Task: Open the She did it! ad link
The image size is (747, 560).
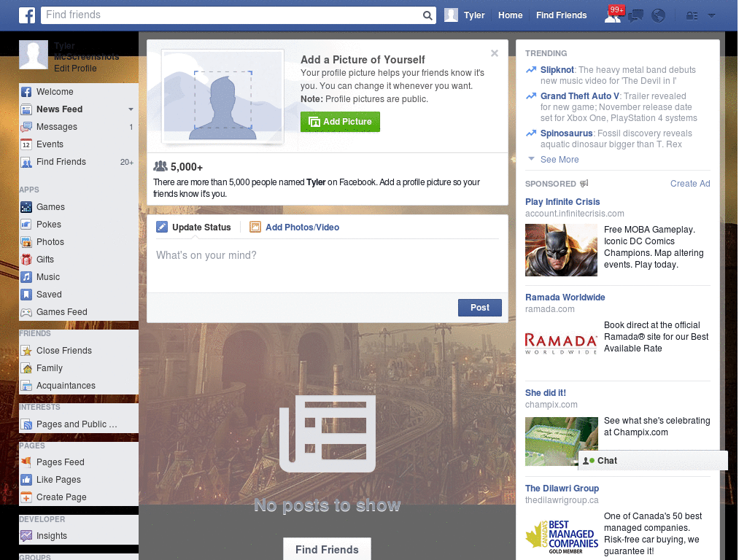Action: [x=546, y=393]
